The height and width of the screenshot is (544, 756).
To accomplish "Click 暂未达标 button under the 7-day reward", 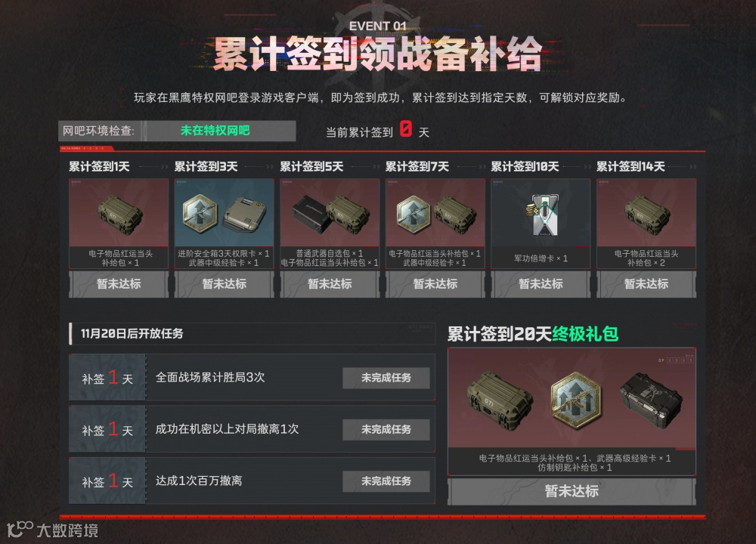I will tap(435, 284).
